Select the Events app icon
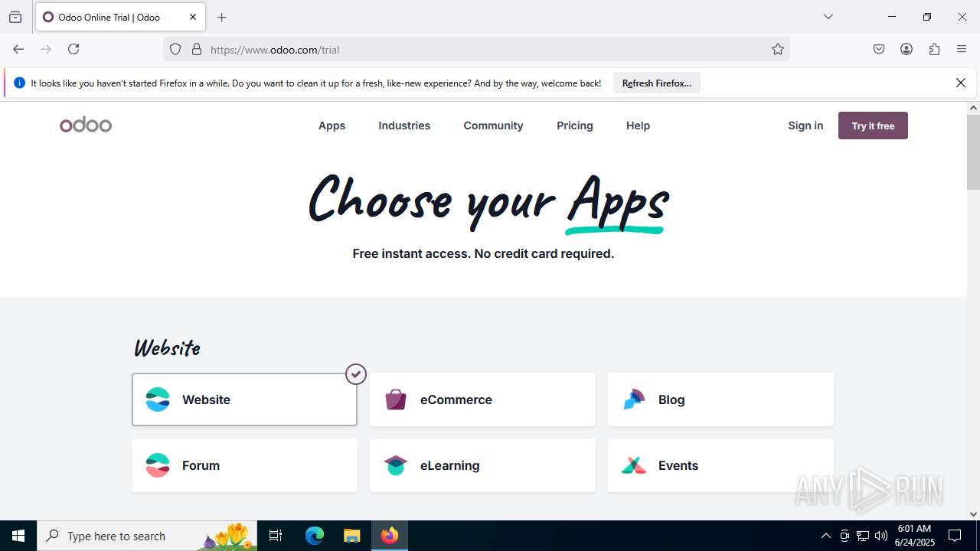The width and height of the screenshot is (980, 551). (x=634, y=465)
